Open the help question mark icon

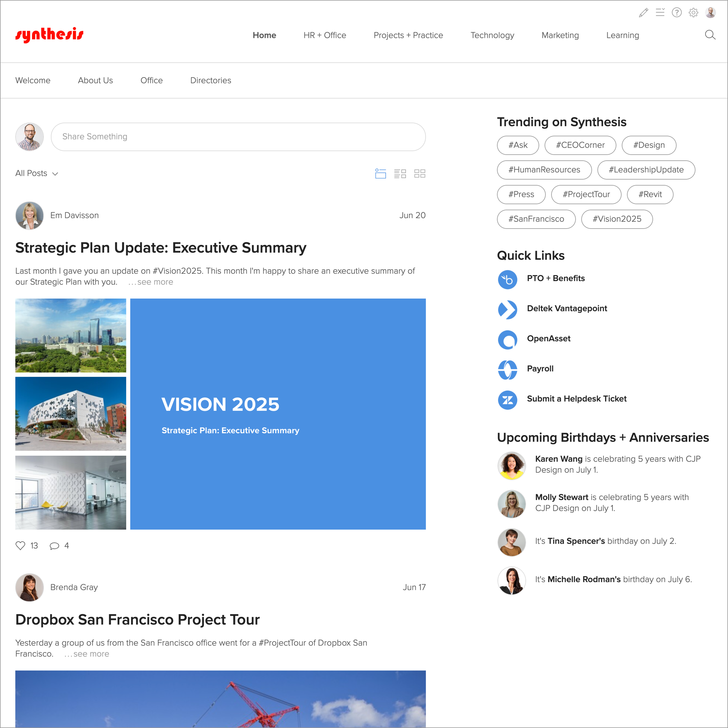click(676, 13)
